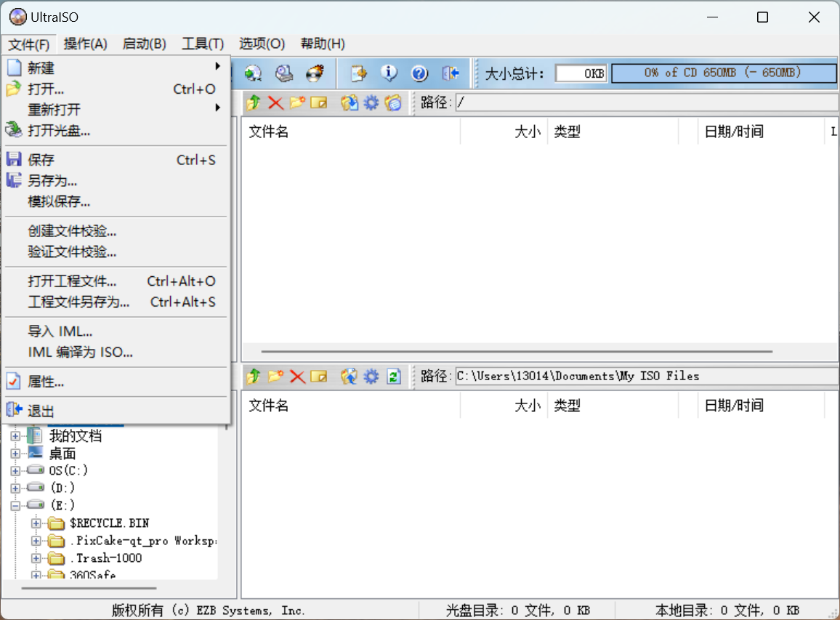
Task: Create new folder in local pane
Action: [275, 377]
